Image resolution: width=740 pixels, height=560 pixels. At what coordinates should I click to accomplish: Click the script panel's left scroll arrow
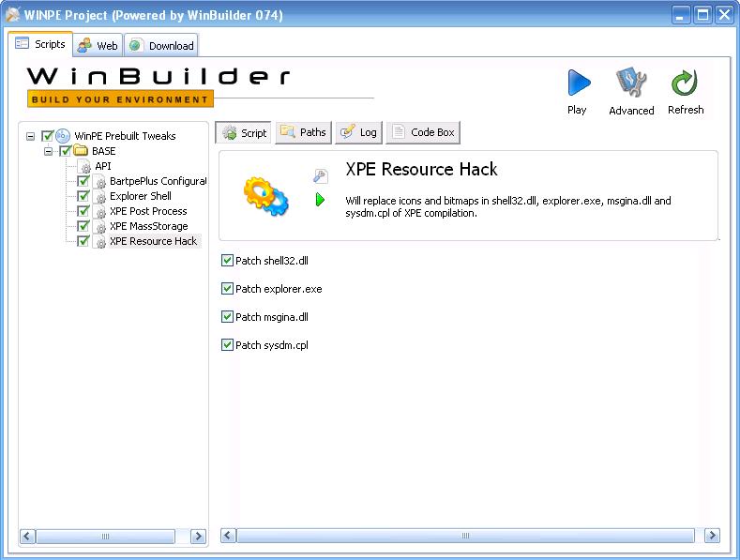pyautogui.click(x=229, y=536)
